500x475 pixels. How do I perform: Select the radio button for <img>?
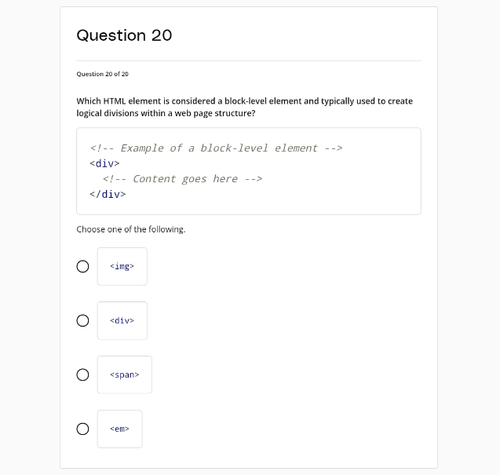pos(83,266)
